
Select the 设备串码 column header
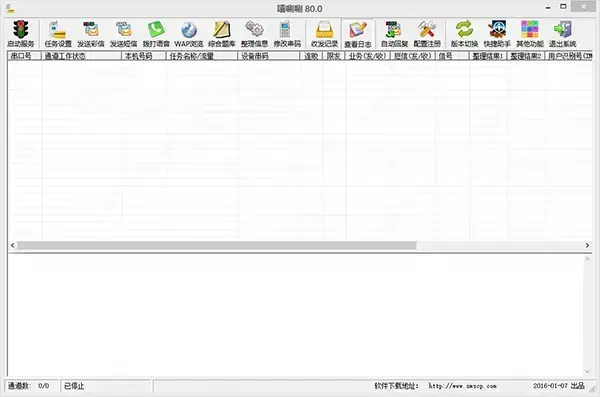(269, 56)
